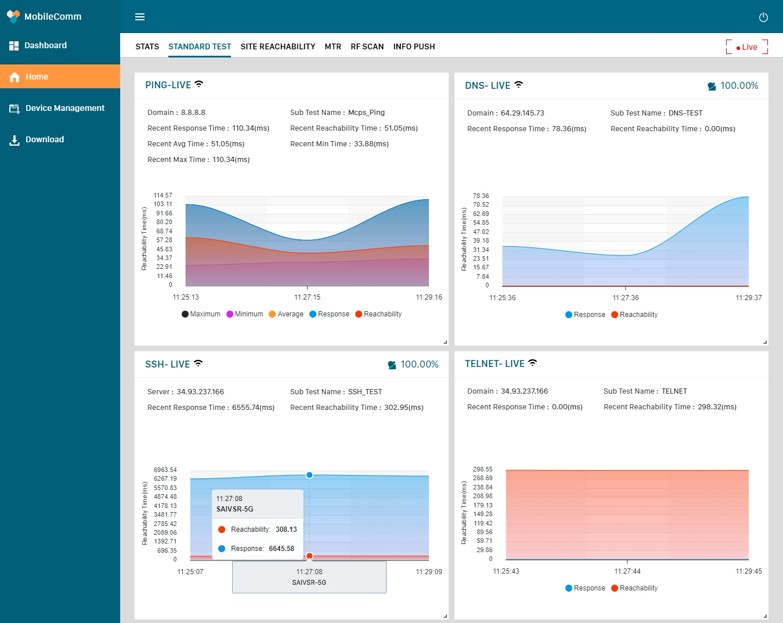Toggle Minimum series in PING legend
This screenshot has height=623, width=783.
245,314
